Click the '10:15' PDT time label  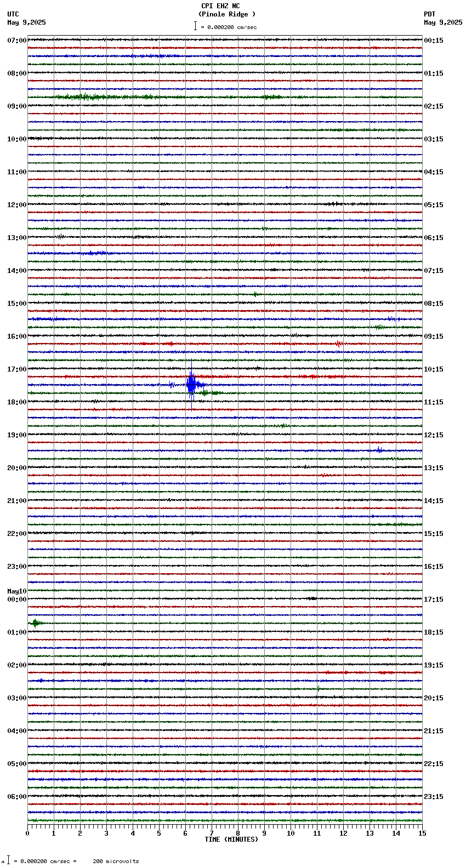pyautogui.click(x=434, y=369)
